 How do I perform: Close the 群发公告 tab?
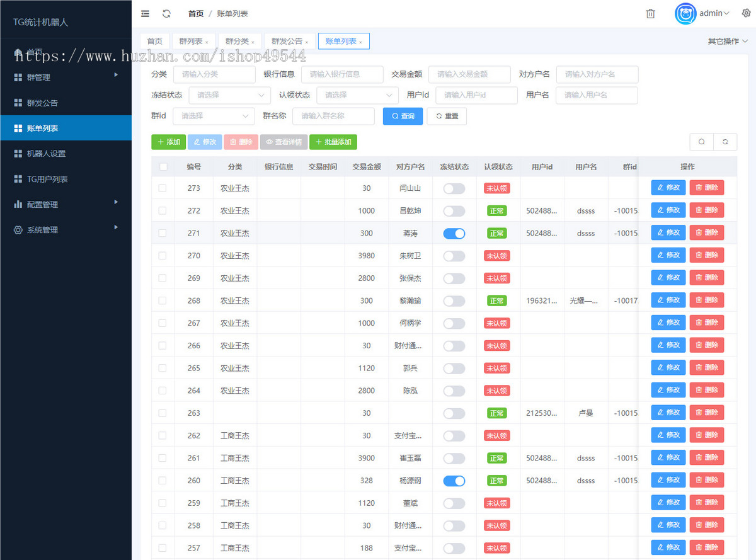307,42
